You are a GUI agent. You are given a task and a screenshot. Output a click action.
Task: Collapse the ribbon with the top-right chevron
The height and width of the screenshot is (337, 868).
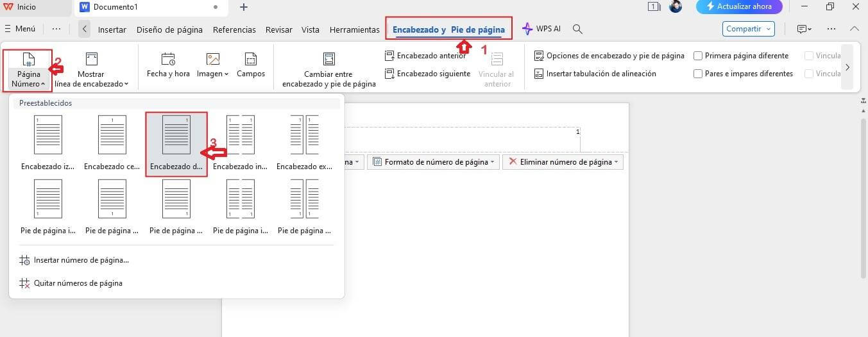(x=854, y=29)
